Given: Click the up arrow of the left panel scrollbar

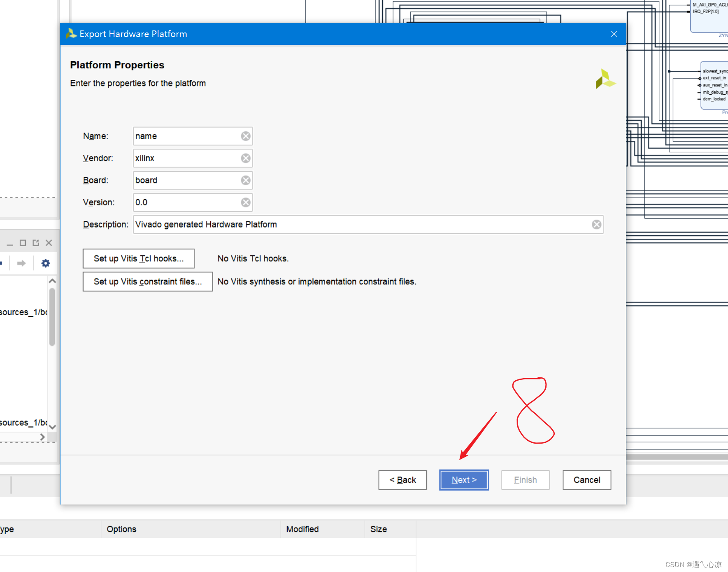Looking at the screenshot, I should tap(52, 281).
